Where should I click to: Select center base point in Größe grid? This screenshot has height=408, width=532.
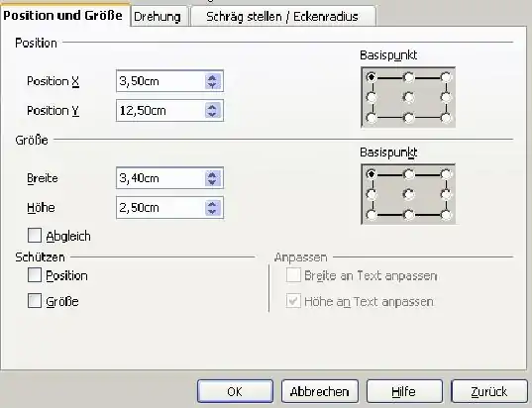click(409, 195)
